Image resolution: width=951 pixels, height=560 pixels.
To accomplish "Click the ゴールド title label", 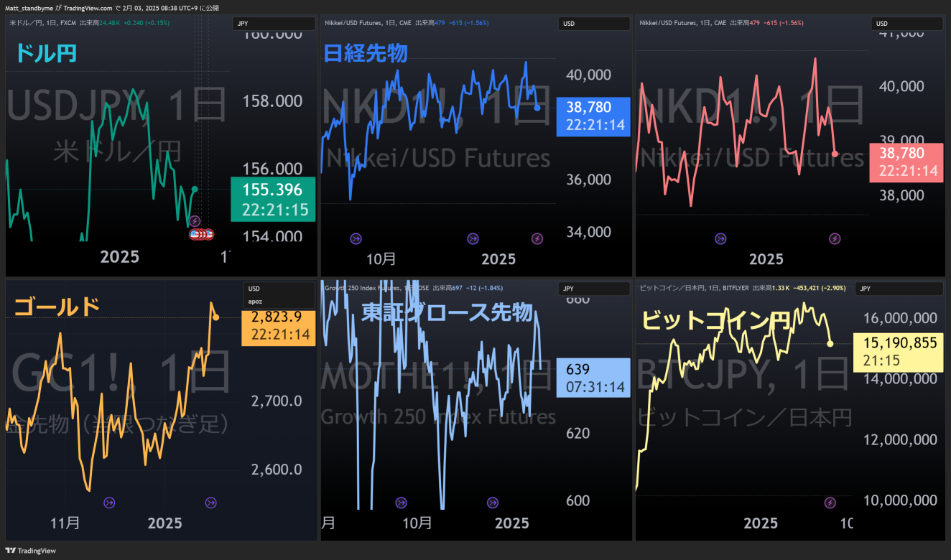I will click(57, 307).
